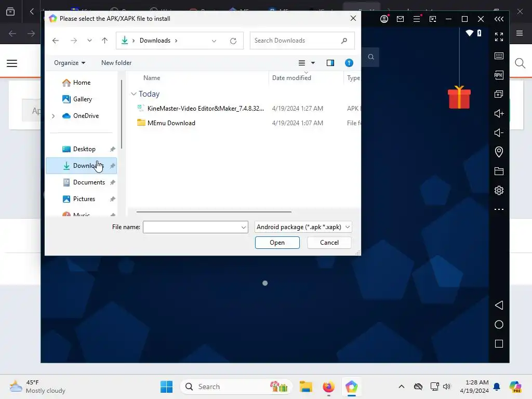Open the Windows Start menu
Viewport: 532px width, 399px height.
click(166, 387)
